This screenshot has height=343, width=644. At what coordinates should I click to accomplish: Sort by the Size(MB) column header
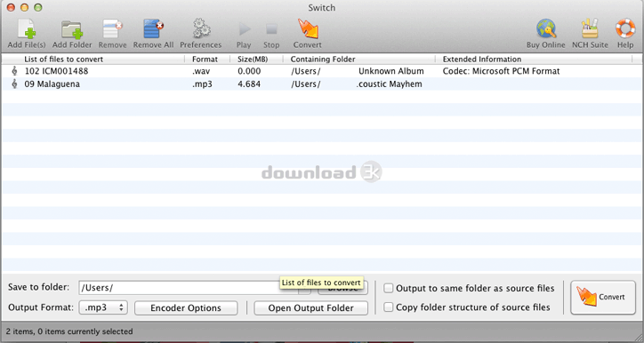coord(253,59)
